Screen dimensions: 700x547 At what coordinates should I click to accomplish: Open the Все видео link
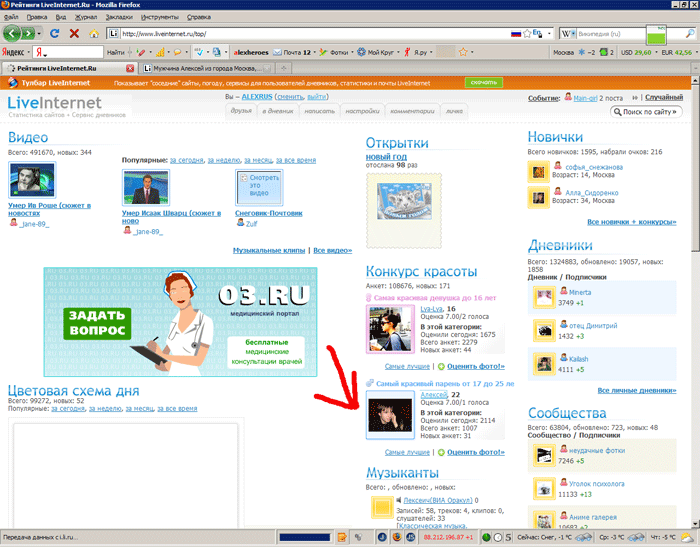332,251
